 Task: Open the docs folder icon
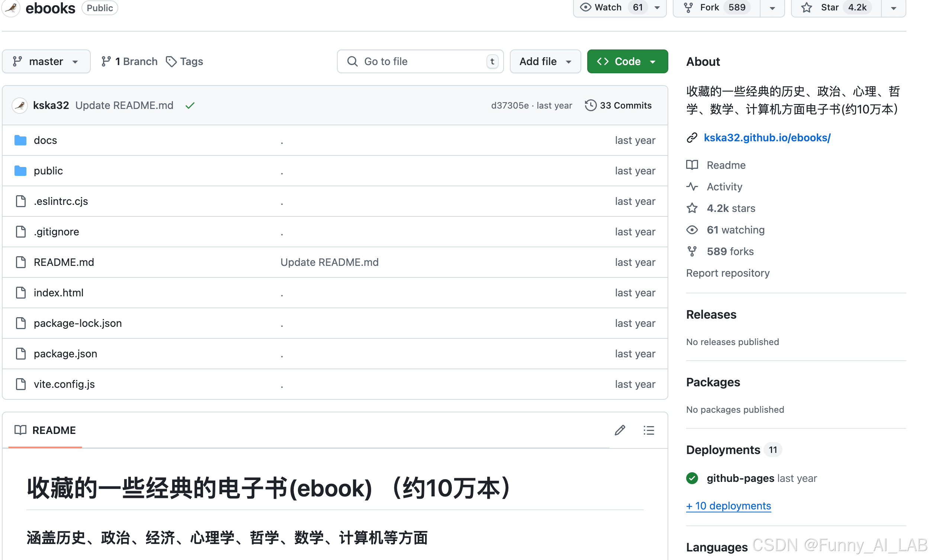(x=20, y=140)
